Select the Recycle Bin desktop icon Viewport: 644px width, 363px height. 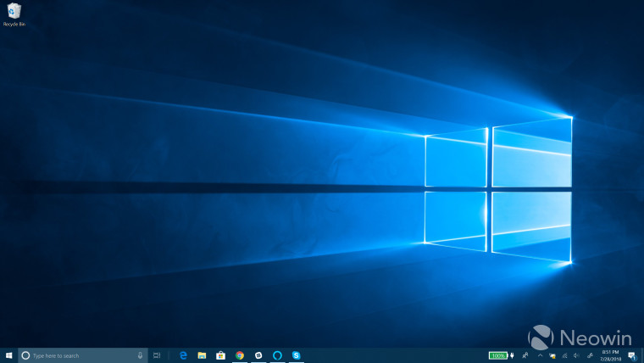click(x=14, y=14)
